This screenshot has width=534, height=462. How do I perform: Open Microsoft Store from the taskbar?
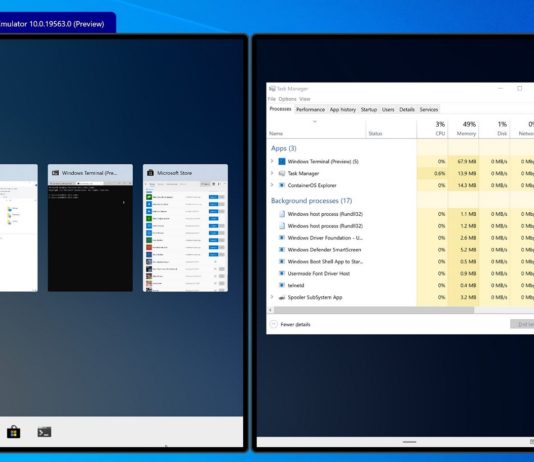pyautogui.click(x=14, y=432)
